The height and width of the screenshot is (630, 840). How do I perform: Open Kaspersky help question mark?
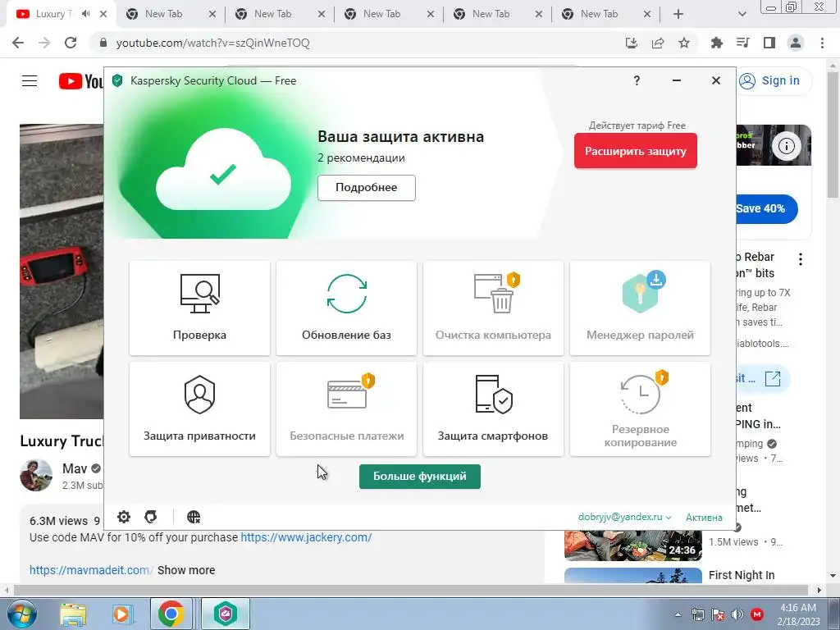click(x=637, y=80)
